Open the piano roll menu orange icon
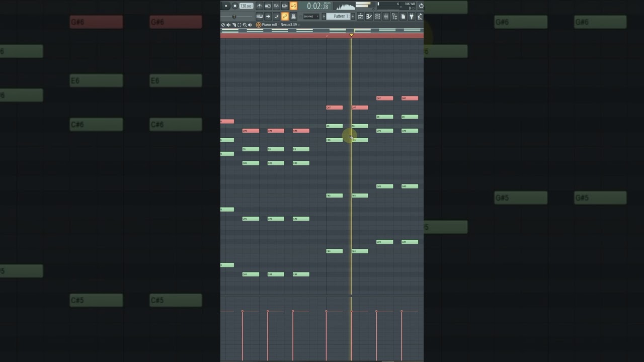Screen dimensions: 644x362 coord(259,25)
